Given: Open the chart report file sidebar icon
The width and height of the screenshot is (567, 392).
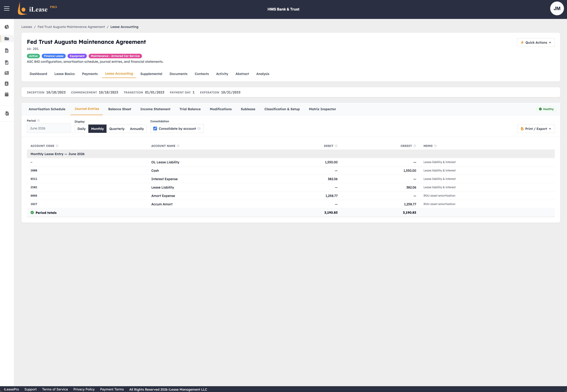Looking at the screenshot, I should [x=7, y=63].
